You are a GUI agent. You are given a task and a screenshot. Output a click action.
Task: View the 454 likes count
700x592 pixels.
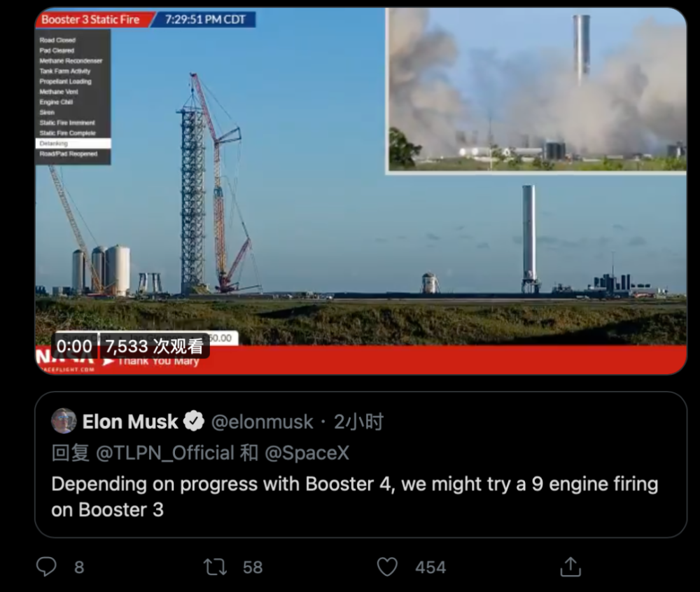tap(430, 567)
